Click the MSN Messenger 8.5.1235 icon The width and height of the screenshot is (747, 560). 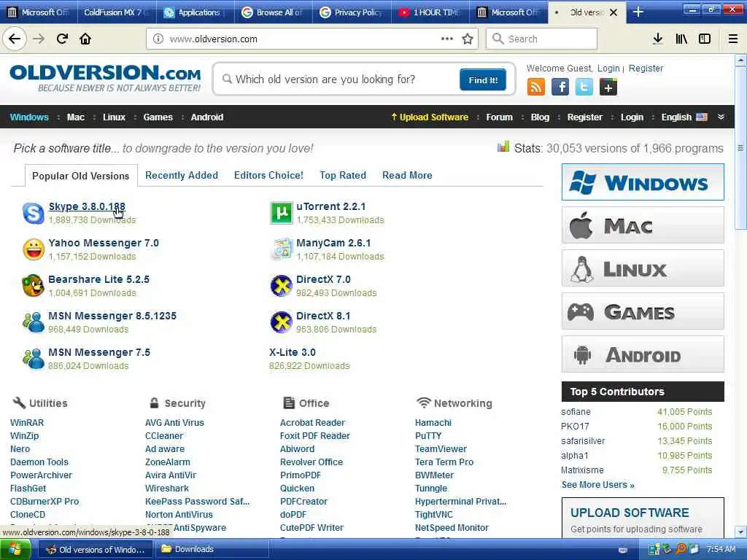tap(34, 322)
